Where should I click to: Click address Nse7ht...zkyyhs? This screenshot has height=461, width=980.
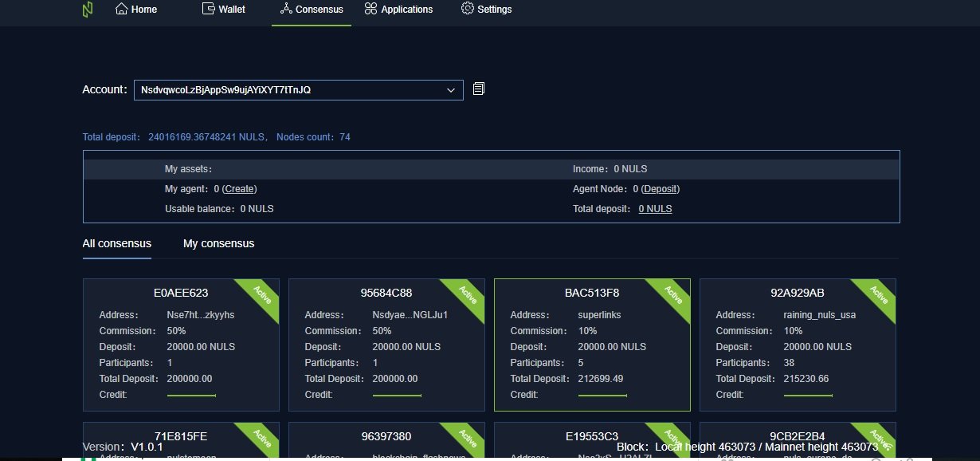click(x=201, y=315)
